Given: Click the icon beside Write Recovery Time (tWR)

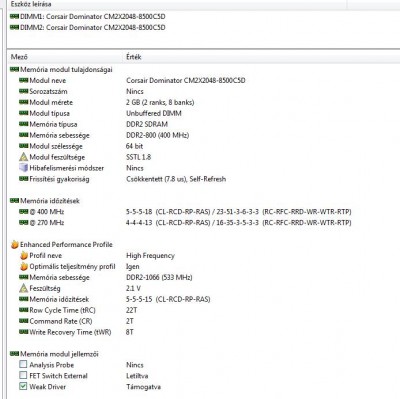Looking at the screenshot, I should pyautogui.click(x=24, y=332).
